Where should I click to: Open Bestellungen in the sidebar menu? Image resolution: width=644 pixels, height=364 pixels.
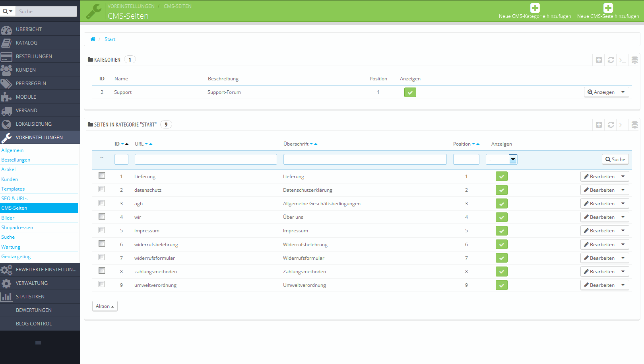(40, 56)
